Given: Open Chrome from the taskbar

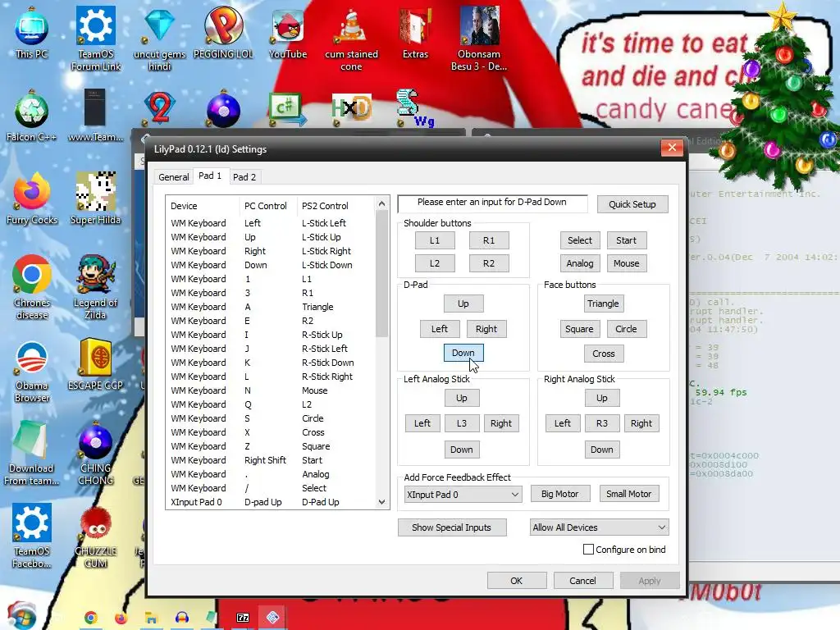Looking at the screenshot, I should pyautogui.click(x=90, y=618).
